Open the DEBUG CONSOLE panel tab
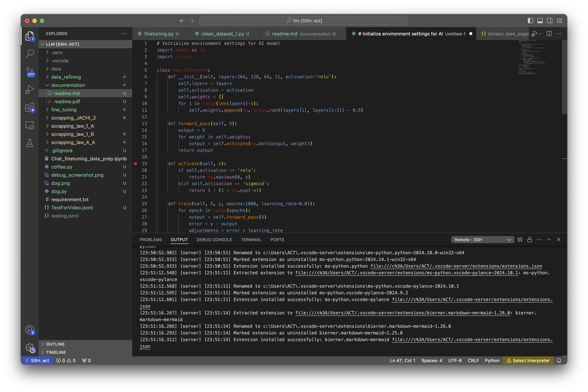 click(214, 239)
